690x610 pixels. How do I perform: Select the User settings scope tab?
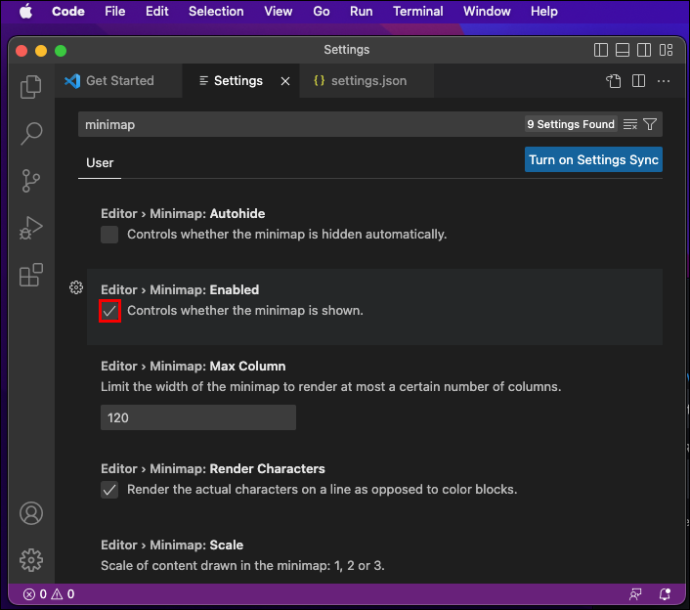(99, 163)
